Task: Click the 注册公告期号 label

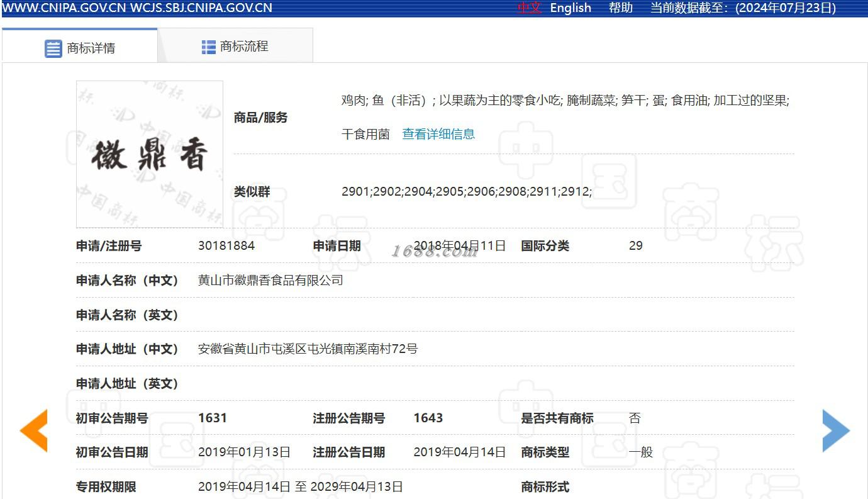Action: [349, 418]
